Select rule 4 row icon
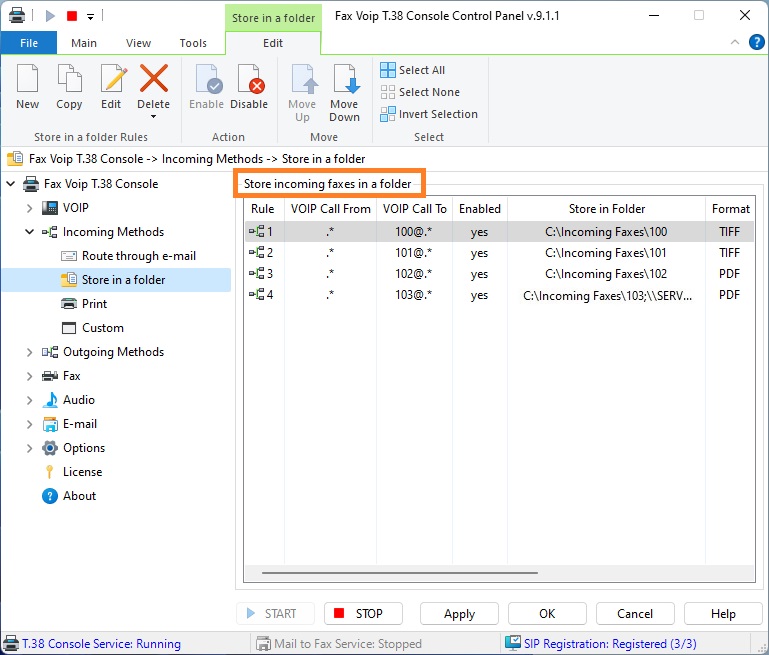This screenshot has height=655, width=769. pyautogui.click(x=256, y=295)
